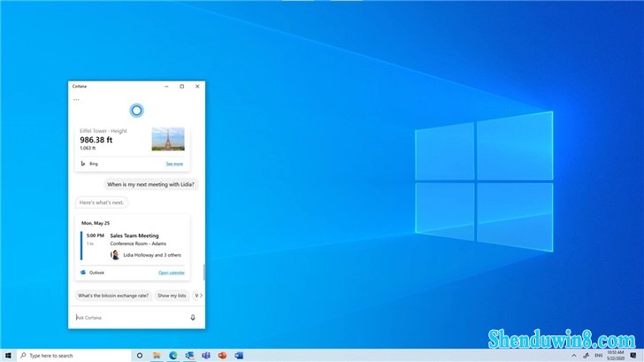Maximize the Cortana window
This screenshot has width=644, height=362.
182,86
